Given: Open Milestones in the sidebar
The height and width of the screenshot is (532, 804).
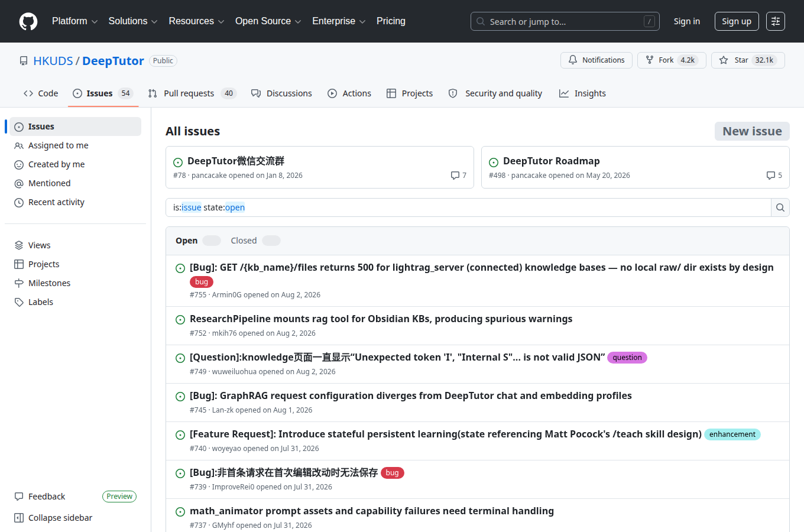Looking at the screenshot, I should click(x=75, y=283).
